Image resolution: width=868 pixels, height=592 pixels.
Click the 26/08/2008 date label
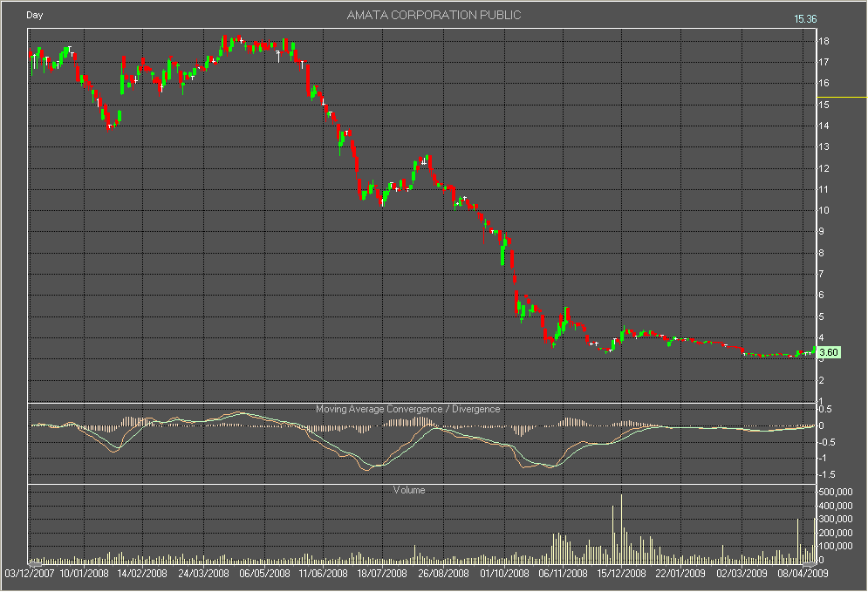tap(443, 573)
